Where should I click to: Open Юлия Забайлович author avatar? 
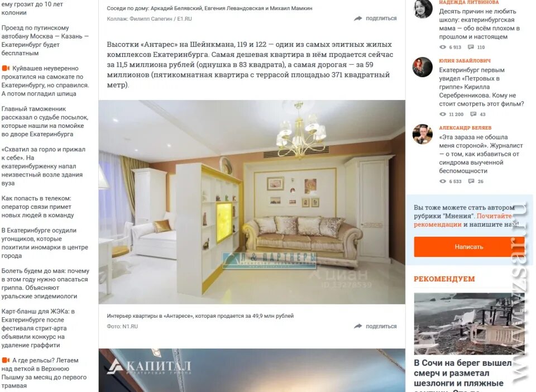423,67
